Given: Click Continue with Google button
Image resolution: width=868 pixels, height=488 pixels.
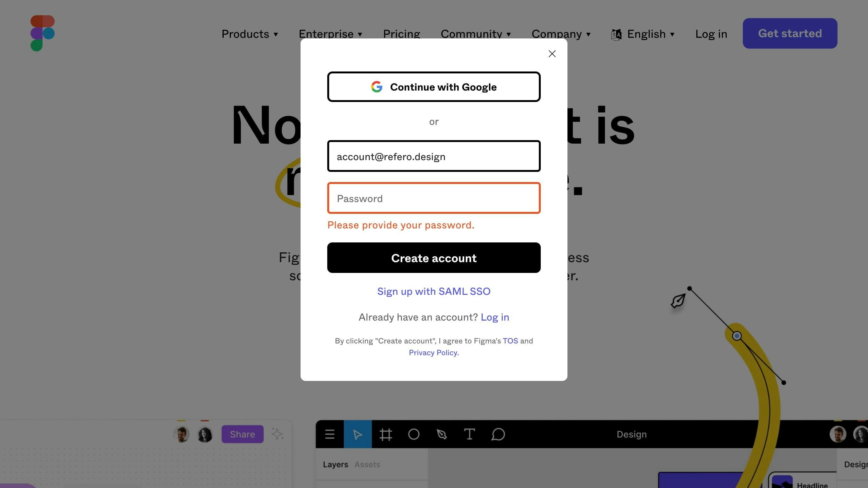Looking at the screenshot, I should point(434,86).
